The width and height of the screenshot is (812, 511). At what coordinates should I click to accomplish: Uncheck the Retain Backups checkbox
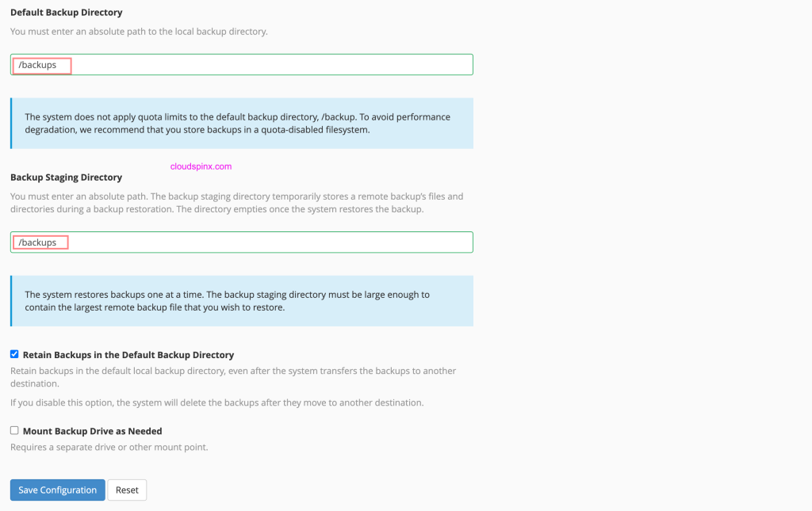pyautogui.click(x=14, y=354)
